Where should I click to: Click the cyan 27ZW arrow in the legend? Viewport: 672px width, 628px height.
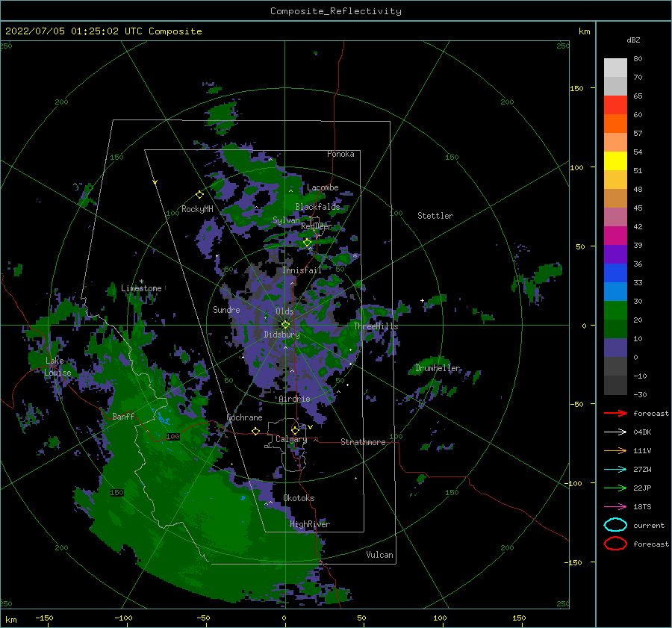point(615,470)
